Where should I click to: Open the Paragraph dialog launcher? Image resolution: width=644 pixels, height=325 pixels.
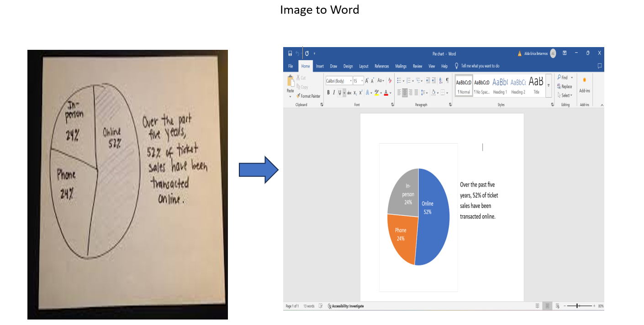pos(450,105)
